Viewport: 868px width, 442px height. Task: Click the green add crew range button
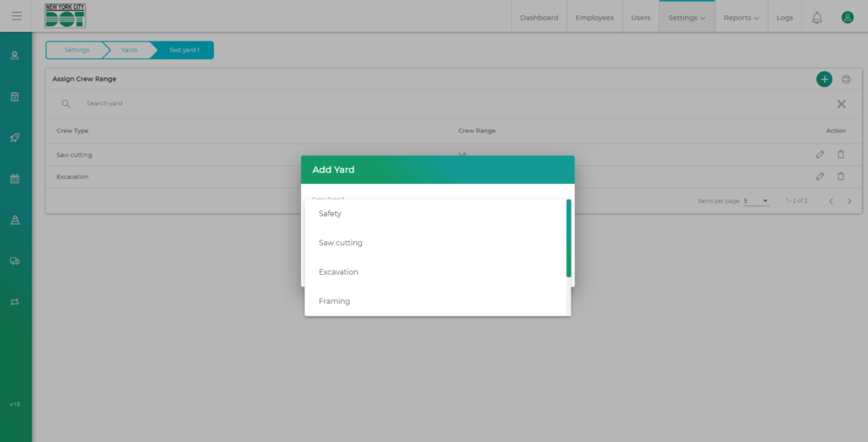tap(824, 79)
